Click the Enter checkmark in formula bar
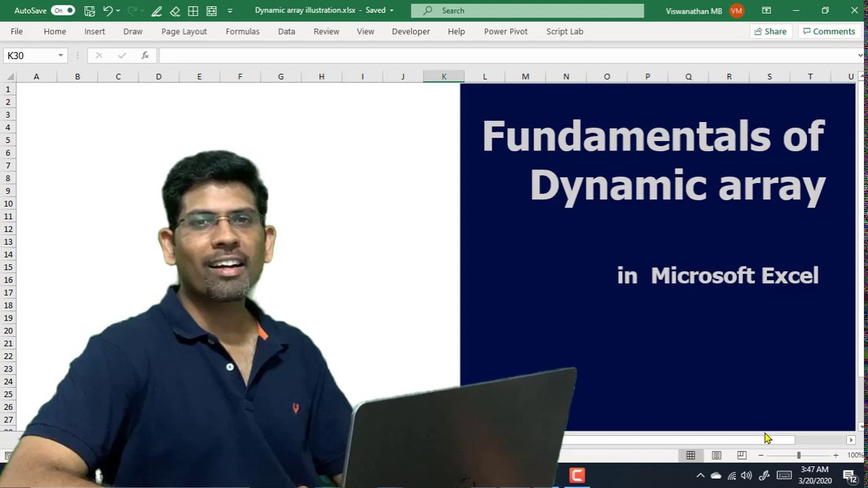868x488 pixels. (122, 56)
